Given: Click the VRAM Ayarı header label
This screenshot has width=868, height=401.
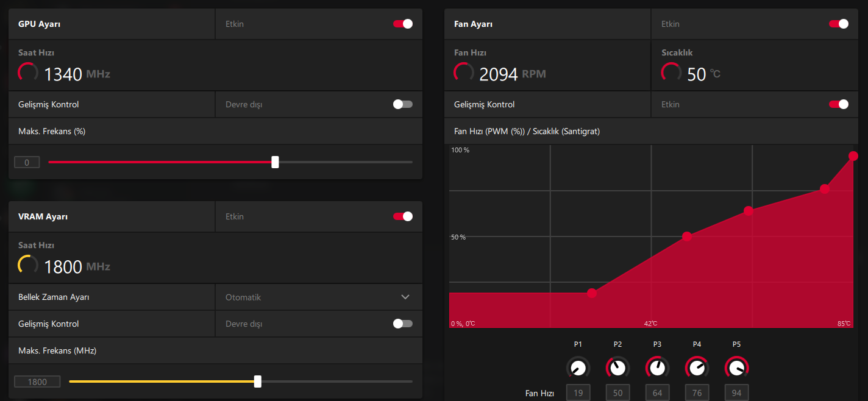Looking at the screenshot, I should click(x=43, y=216).
